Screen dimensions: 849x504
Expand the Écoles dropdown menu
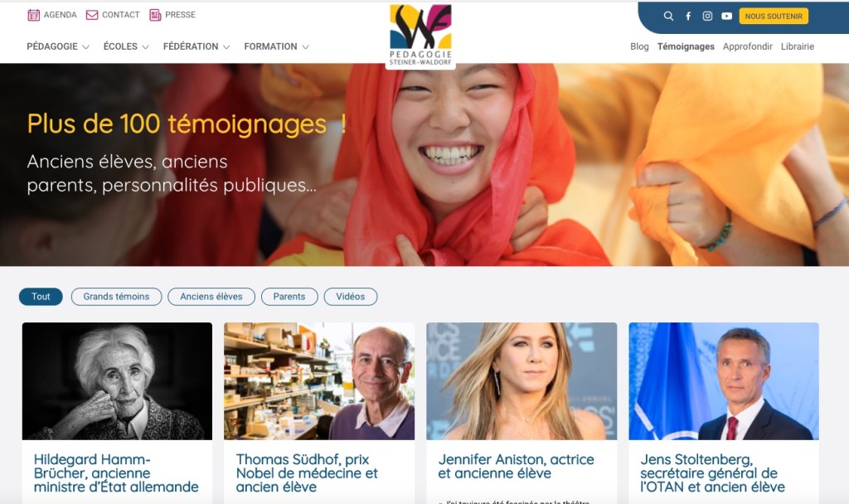[x=126, y=46]
